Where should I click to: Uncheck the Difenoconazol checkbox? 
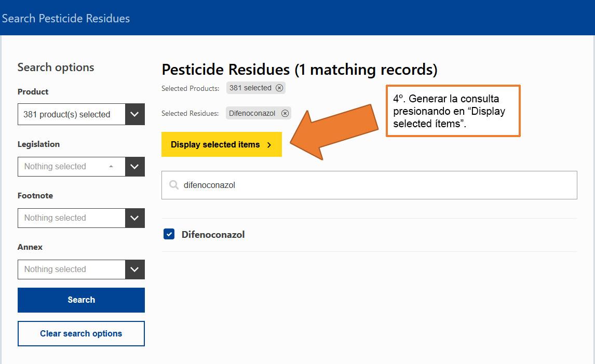pyautogui.click(x=169, y=234)
